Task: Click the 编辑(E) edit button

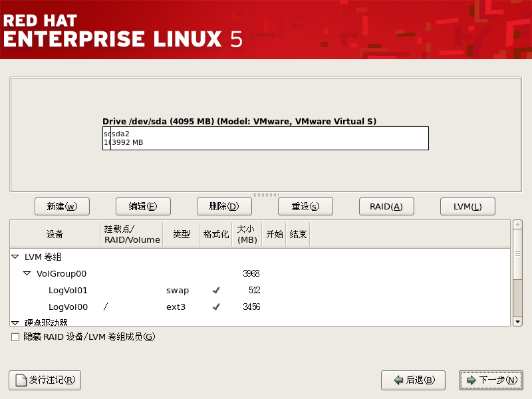Action: (143, 206)
